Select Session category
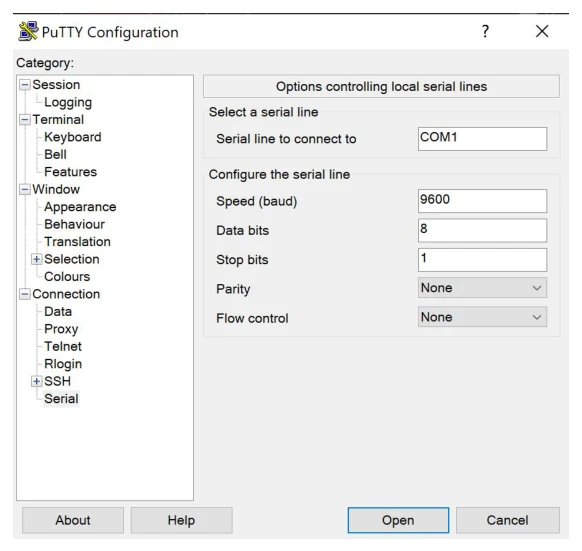582x551 pixels. (x=56, y=85)
